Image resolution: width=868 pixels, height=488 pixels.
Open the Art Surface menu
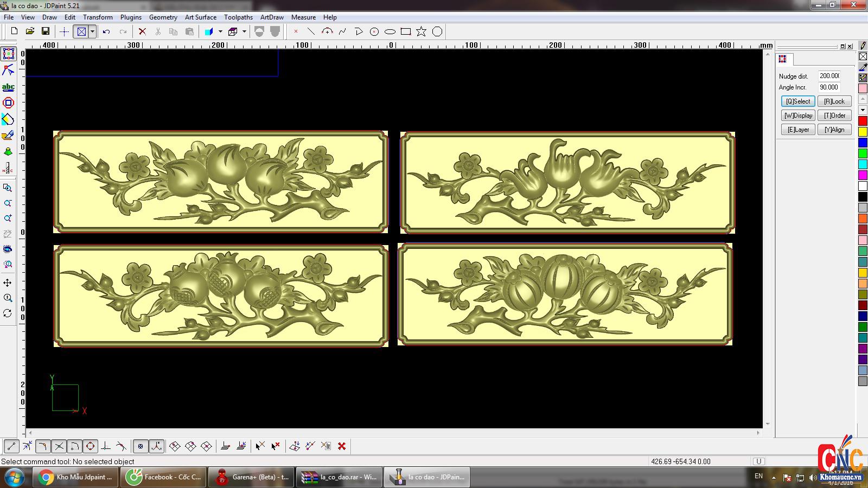click(200, 17)
